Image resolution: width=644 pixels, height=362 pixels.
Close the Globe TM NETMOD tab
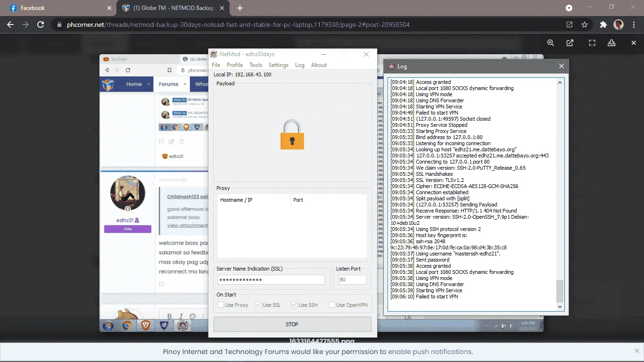click(223, 8)
